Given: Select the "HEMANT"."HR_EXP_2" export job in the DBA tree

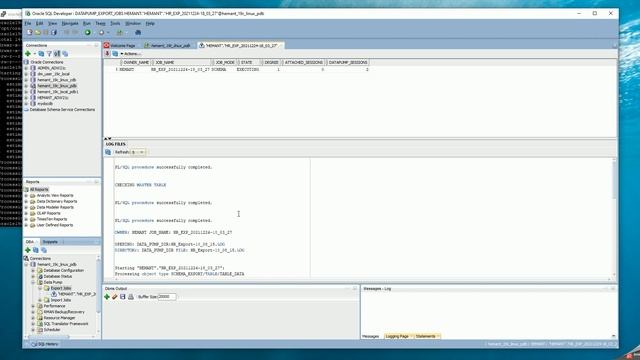Looking at the screenshot, I should pos(76,294).
